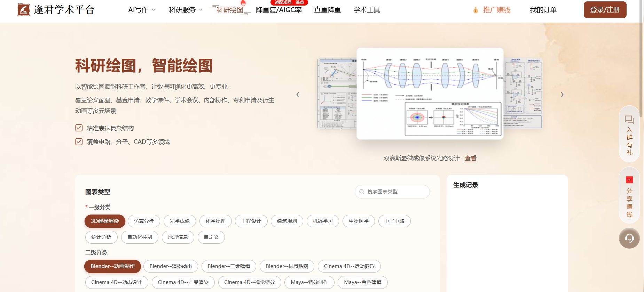This screenshot has width=644, height=292.
Task: Click the 逢君学术平台 logo icon
Action: pyautogui.click(x=23, y=10)
